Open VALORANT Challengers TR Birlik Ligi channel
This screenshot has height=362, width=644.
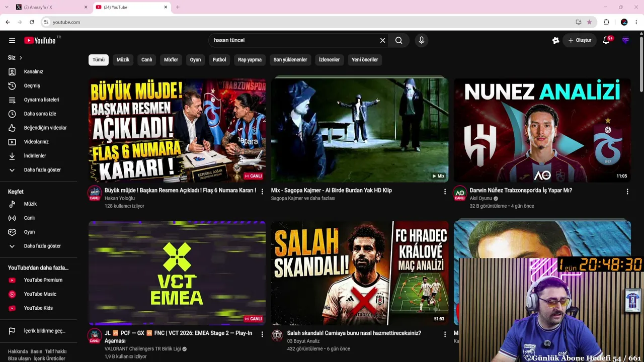(x=143, y=349)
